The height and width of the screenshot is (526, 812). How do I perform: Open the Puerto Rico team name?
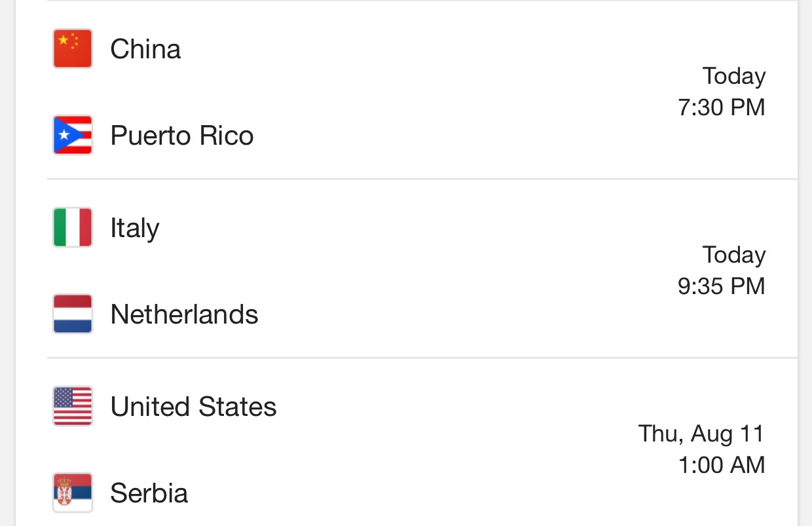tap(181, 136)
